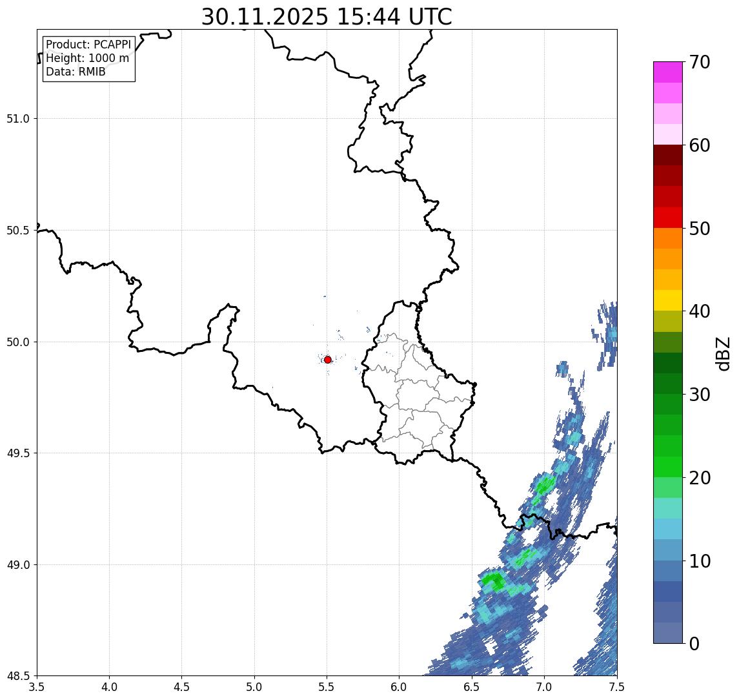Click the magenta top segment of the colorbar

pyautogui.click(x=668, y=72)
